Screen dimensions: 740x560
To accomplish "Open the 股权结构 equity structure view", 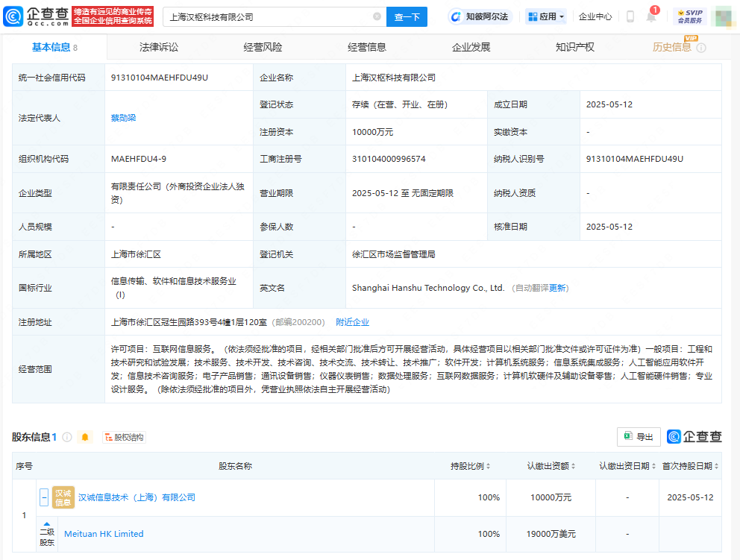I will (x=124, y=438).
